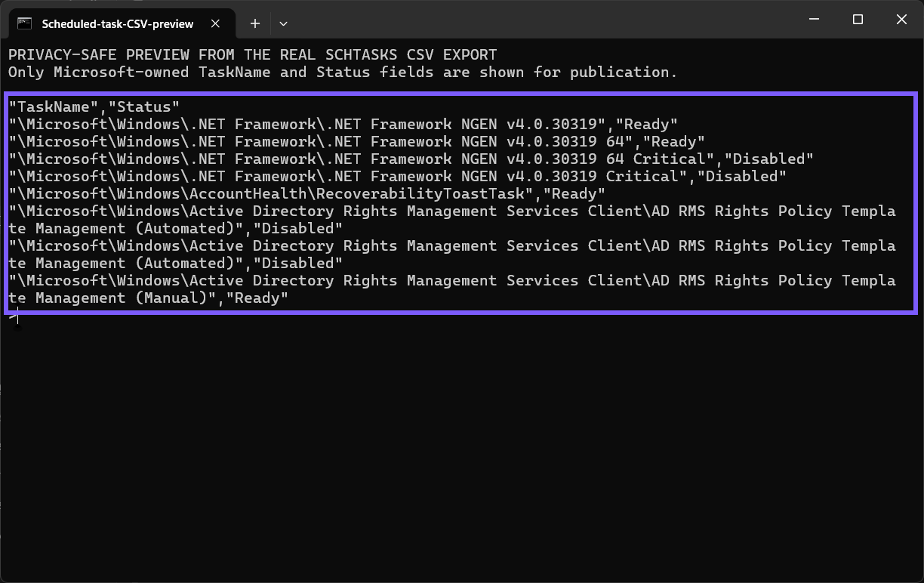Click the 'NGEN v4.0.30319 Critical","Disabled"' row
The width and height of the screenshot is (924, 583).
coord(398,177)
